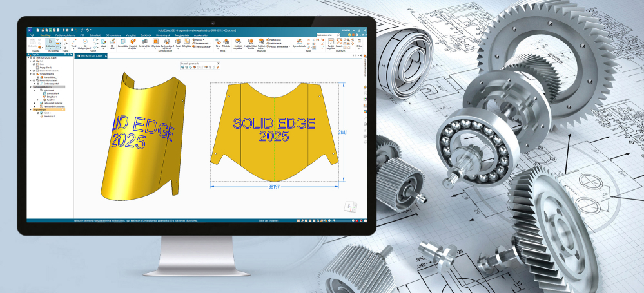This screenshot has width=644, height=293.
Task: Toggle visibility of Bázis referenciasíkok node
Action: click(x=34, y=71)
